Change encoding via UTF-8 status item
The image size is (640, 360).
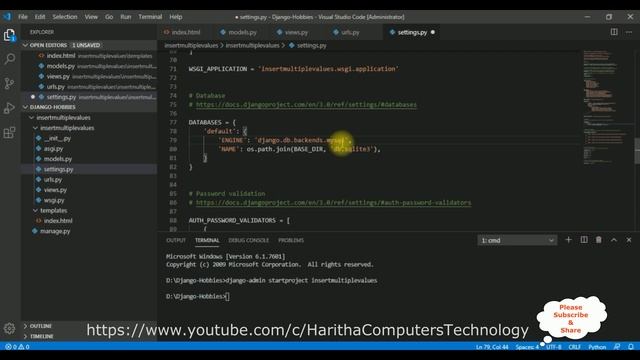(554, 347)
